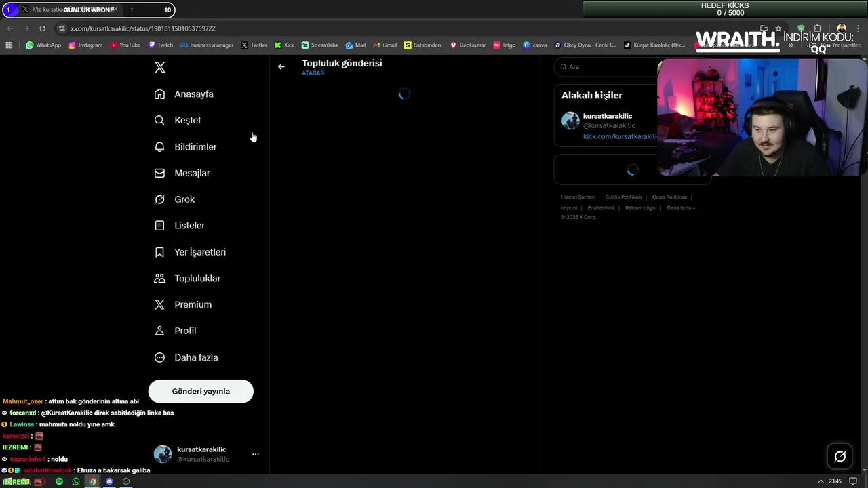Viewport: 868px width, 488px height.
Task: Open Chrome from the taskbar
Action: [93, 482]
